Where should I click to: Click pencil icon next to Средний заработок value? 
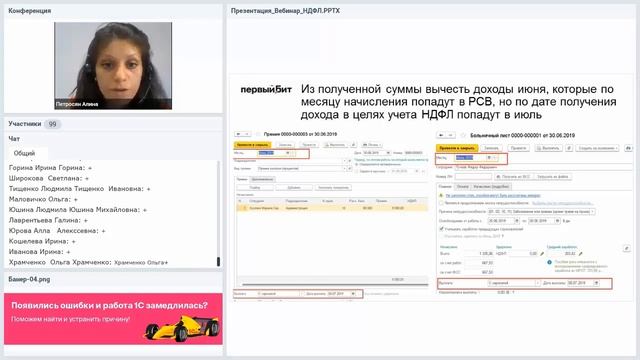580,253
